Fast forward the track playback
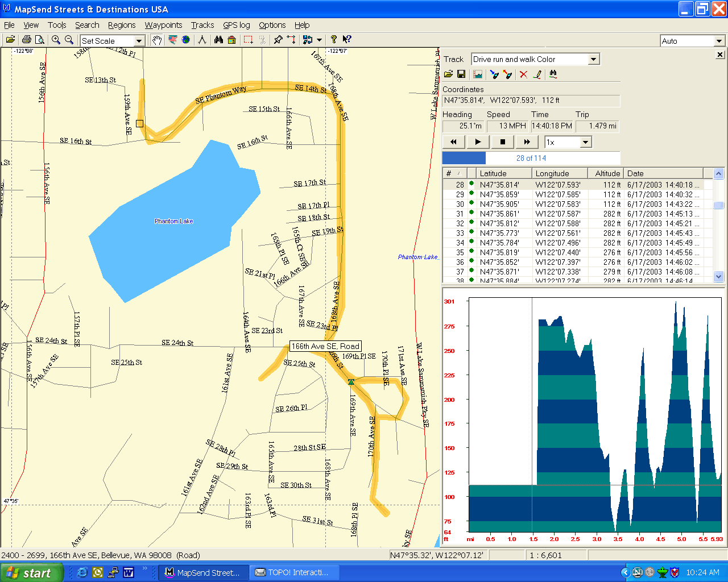 tap(527, 142)
